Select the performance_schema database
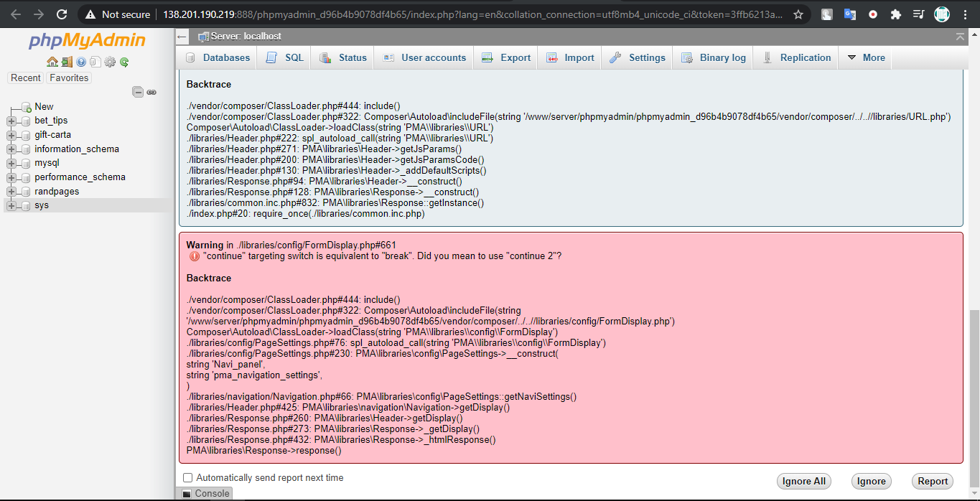This screenshot has height=501, width=980. pos(80,177)
